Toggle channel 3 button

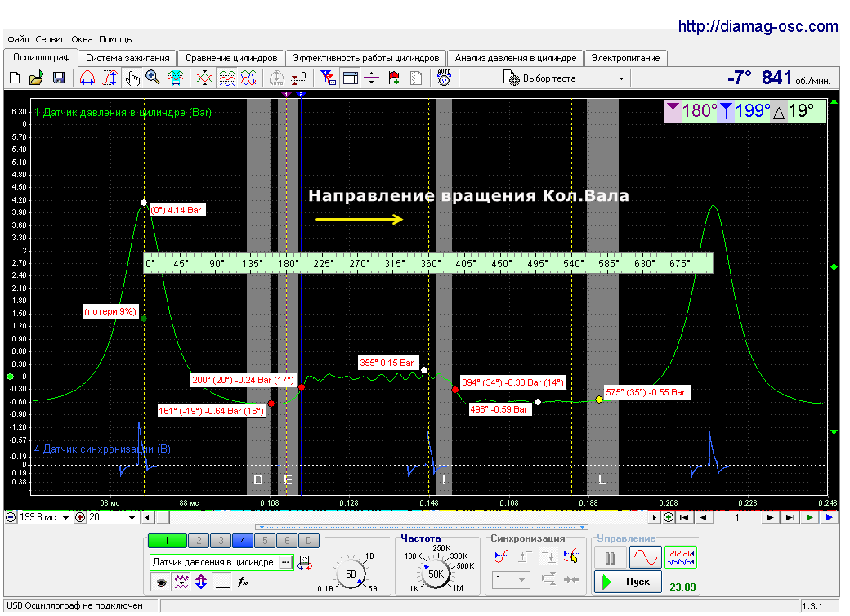coord(221,541)
